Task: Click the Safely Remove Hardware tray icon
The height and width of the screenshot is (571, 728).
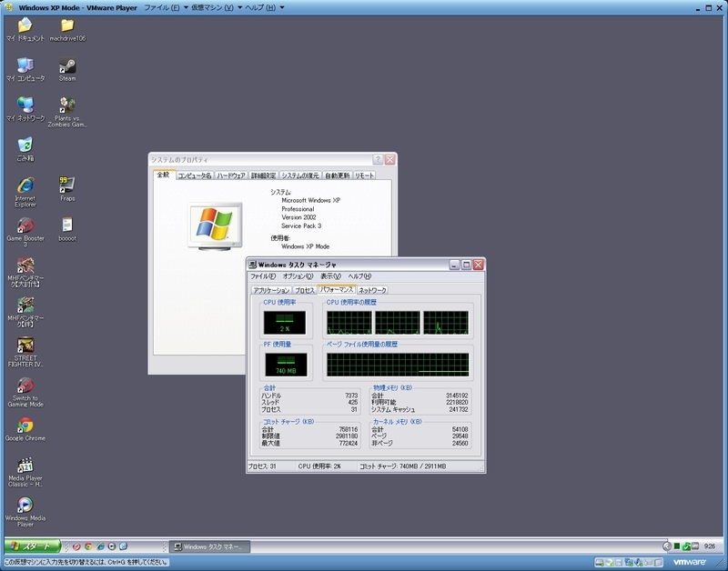Action: pyautogui.click(x=686, y=546)
